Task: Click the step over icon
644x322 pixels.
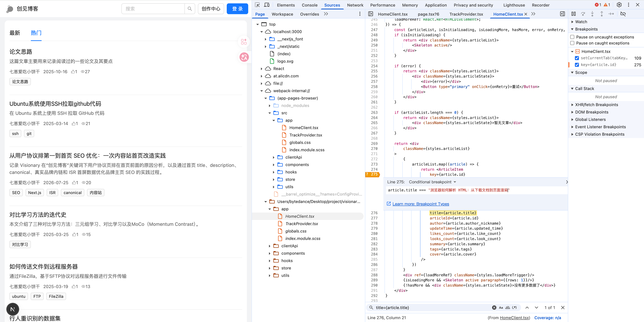Action: (583, 14)
